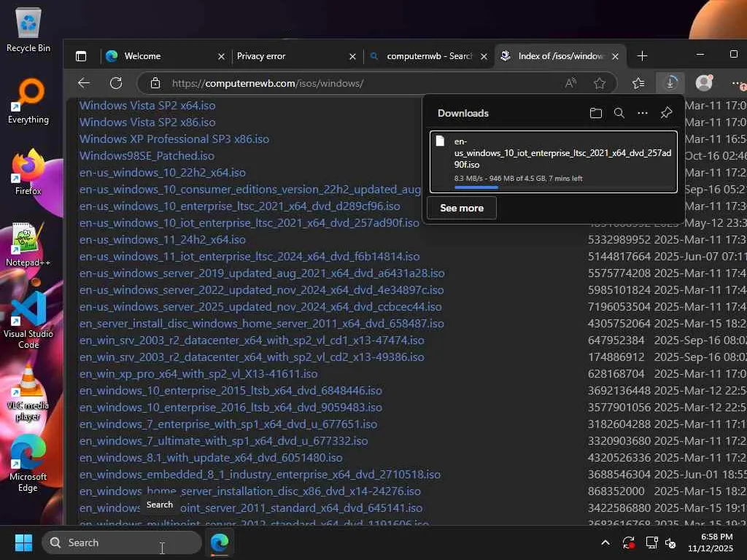Viewport: 747px width, 560px height.
Task: Open en_windows_10_enterprise_2015_ltsb ISO link
Action: pyautogui.click(x=231, y=391)
